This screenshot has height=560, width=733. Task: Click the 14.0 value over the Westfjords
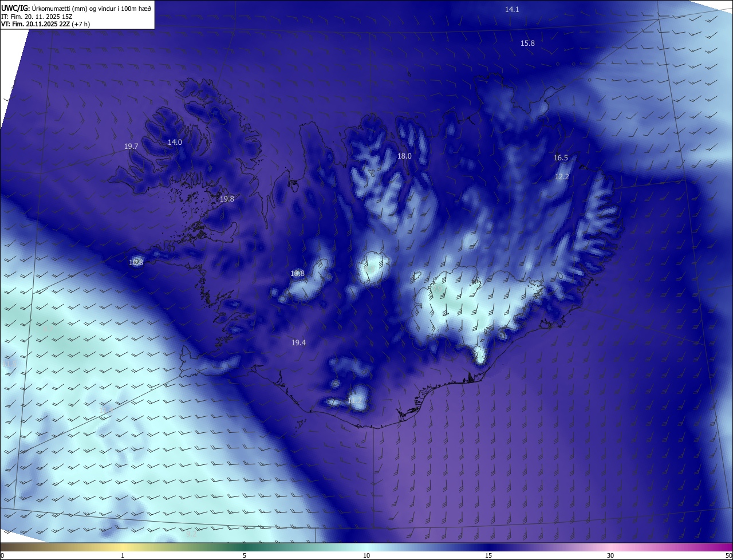tap(175, 143)
